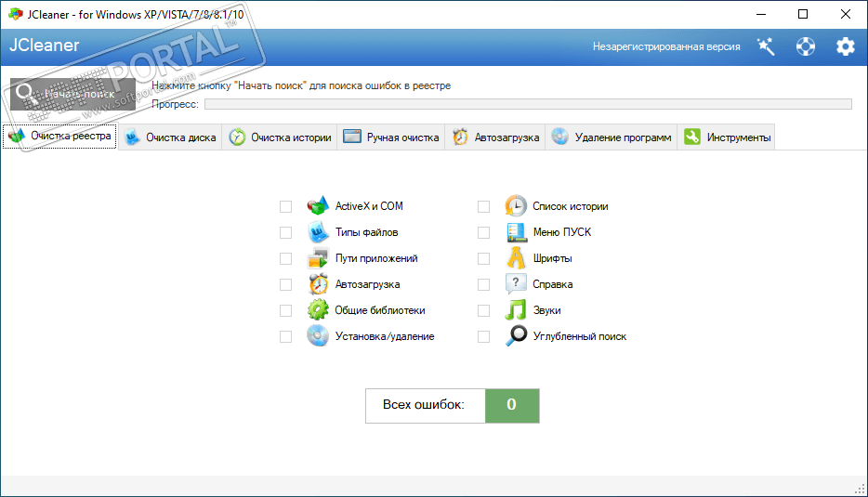Open the Удаление программ tab
This screenshot has height=497, width=868.
pos(612,137)
